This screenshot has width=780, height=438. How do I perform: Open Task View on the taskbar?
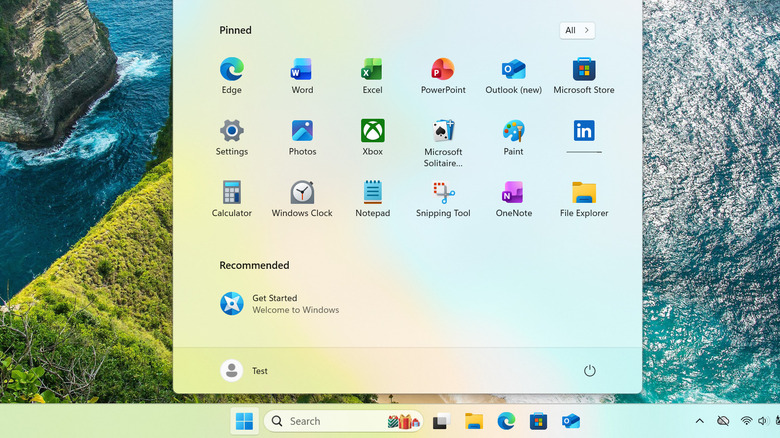[441, 421]
